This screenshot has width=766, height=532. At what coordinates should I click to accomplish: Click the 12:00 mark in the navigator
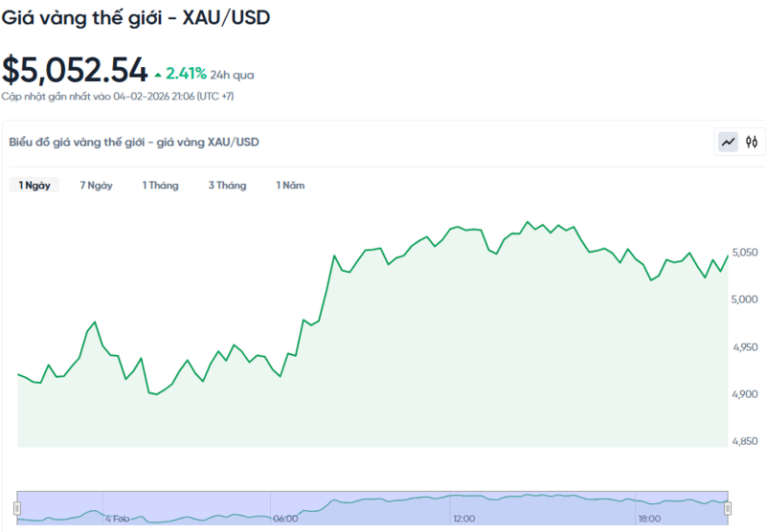tap(464, 519)
